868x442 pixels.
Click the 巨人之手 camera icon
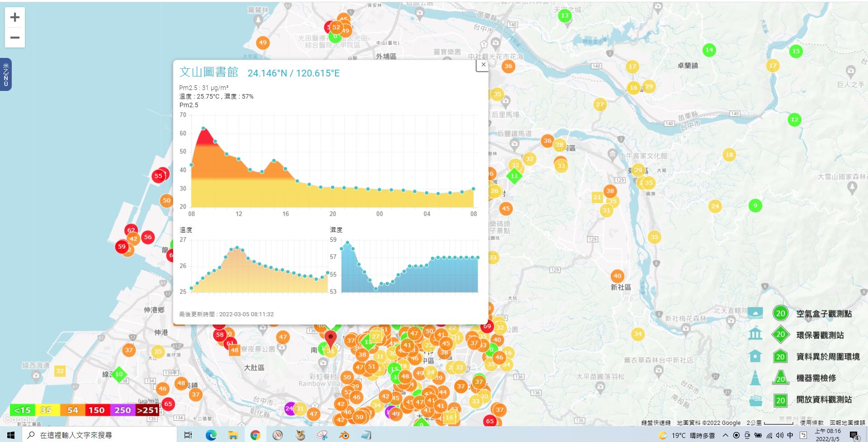(851, 71)
